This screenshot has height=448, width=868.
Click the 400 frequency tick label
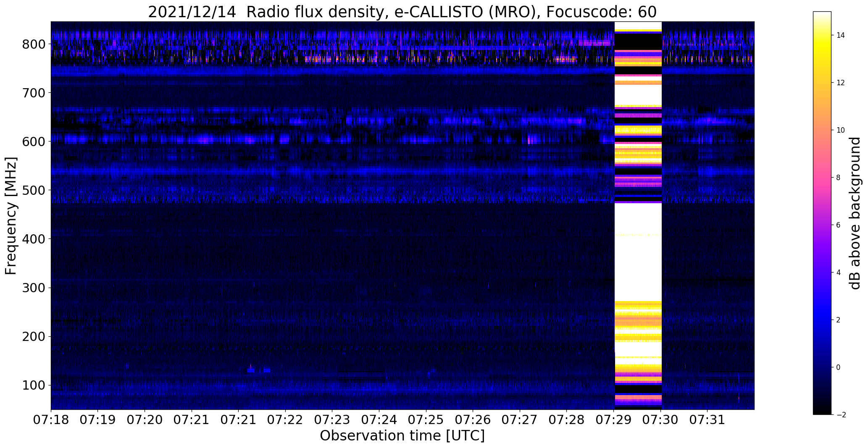tap(34, 239)
